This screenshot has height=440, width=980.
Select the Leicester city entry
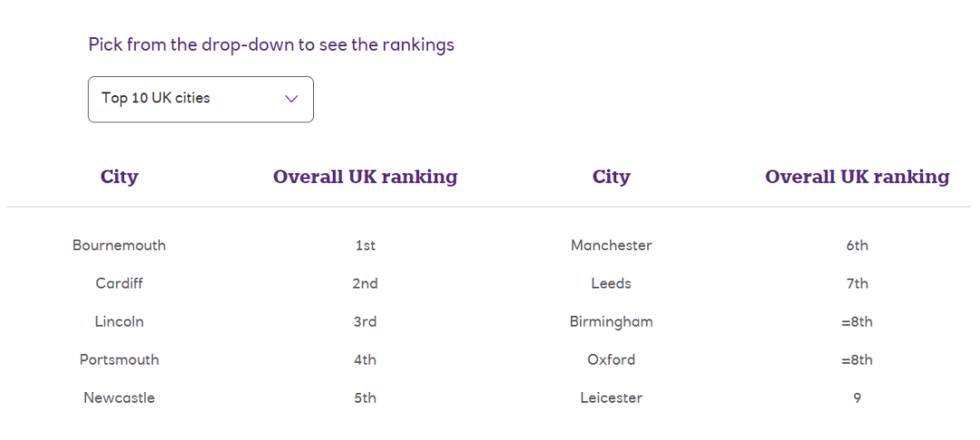(612, 397)
